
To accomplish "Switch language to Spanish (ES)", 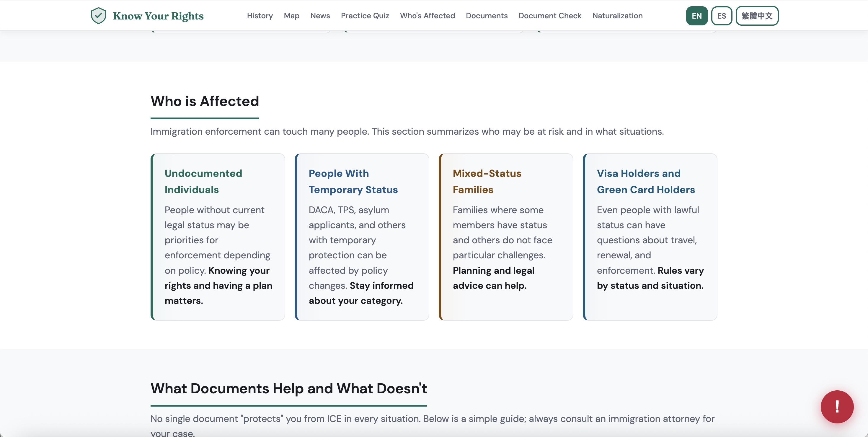I will [721, 16].
